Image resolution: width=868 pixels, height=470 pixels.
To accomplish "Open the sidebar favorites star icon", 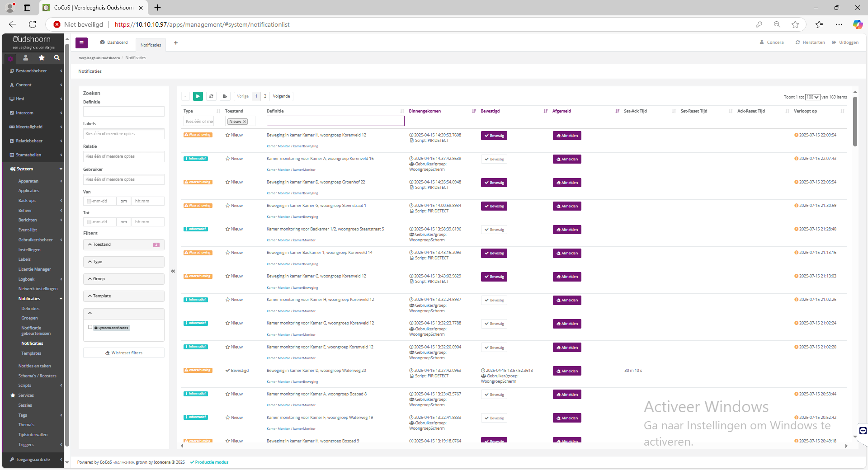I will tap(42, 58).
